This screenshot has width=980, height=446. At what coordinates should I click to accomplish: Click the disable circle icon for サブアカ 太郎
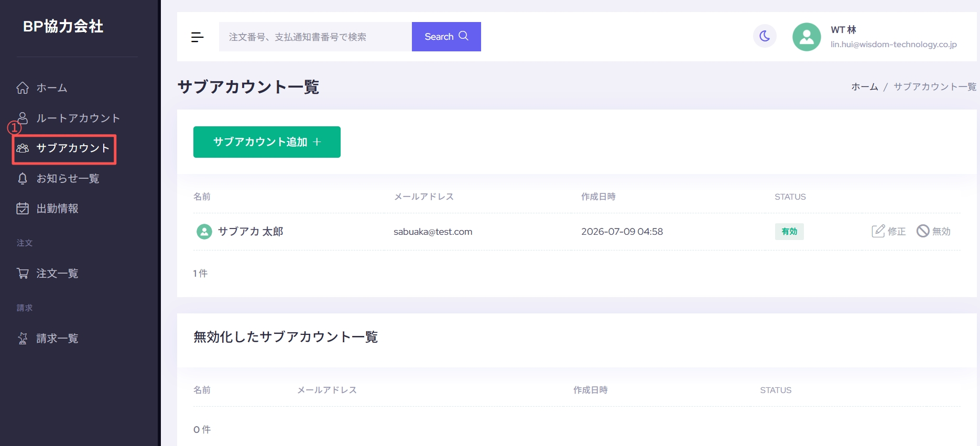pos(923,231)
